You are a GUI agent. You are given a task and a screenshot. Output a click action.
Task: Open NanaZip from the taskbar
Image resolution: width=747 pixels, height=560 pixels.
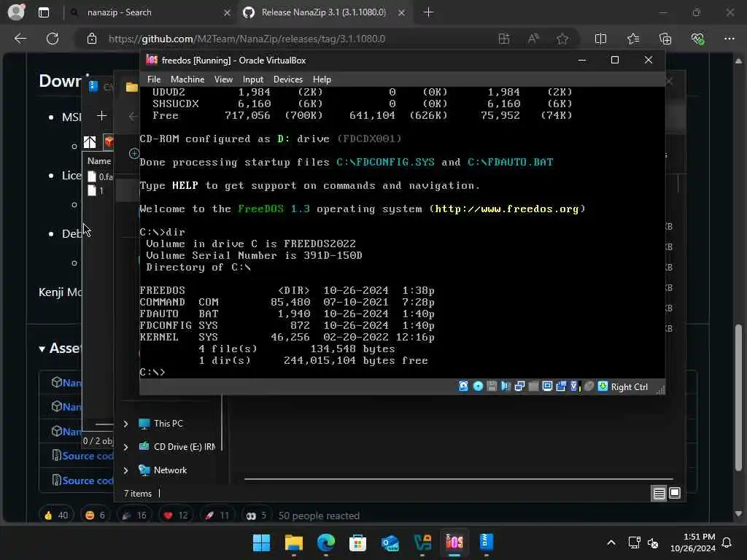[x=486, y=542]
